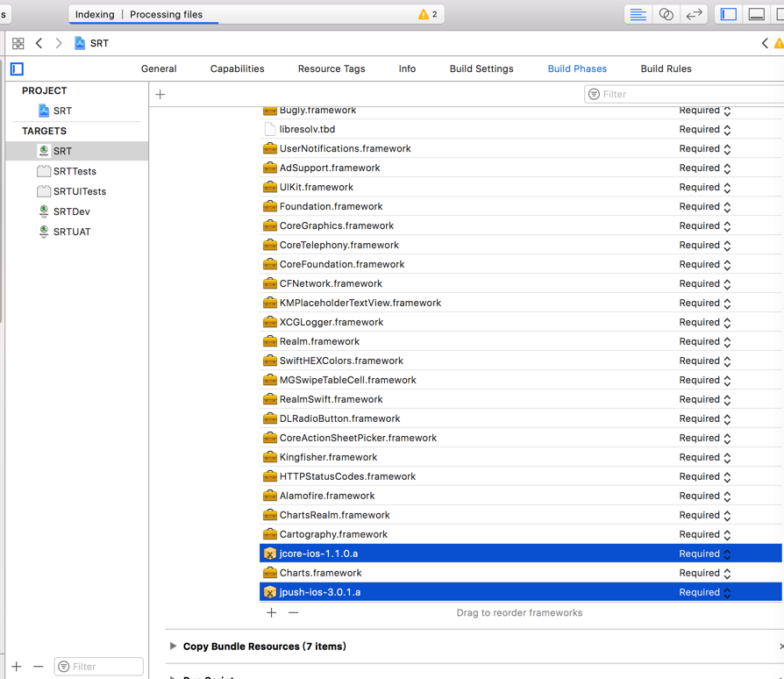784x679 pixels.
Task: Select KMPlaceholderTextView.framework row
Action: (x=521, y=303)
